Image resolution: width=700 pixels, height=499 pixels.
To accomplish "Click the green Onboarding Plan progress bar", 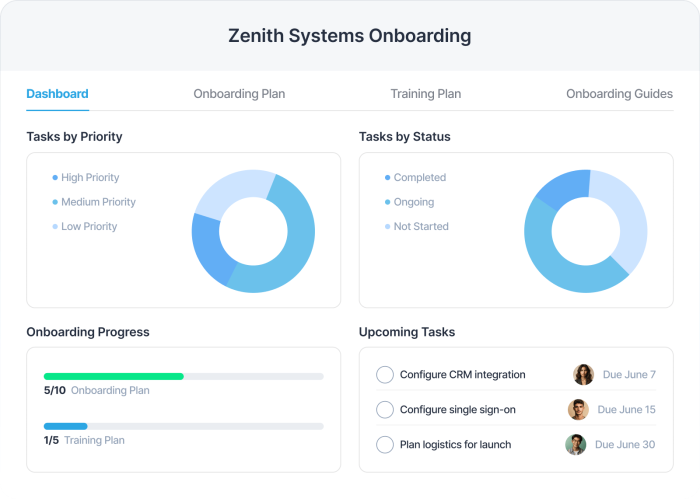I will tap(113, 376).
